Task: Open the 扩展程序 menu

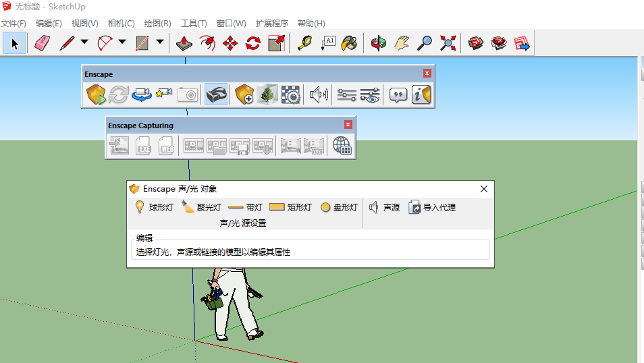Action: tap(271, 24)
